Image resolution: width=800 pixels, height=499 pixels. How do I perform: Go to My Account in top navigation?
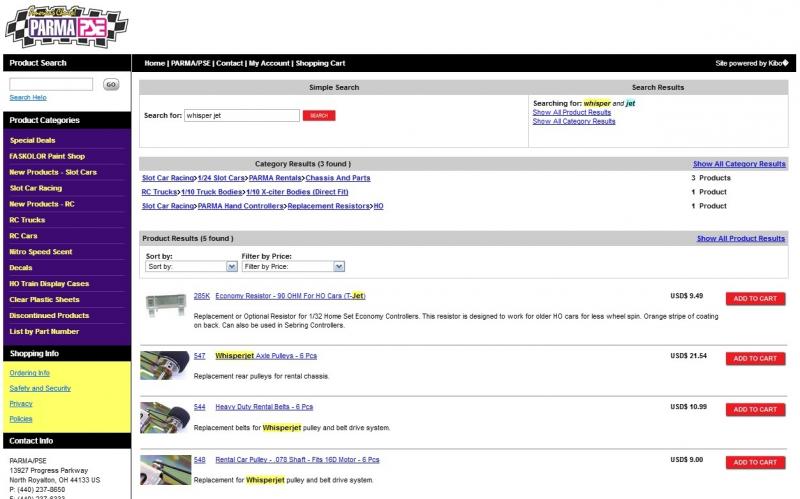[x=269, y=63]
